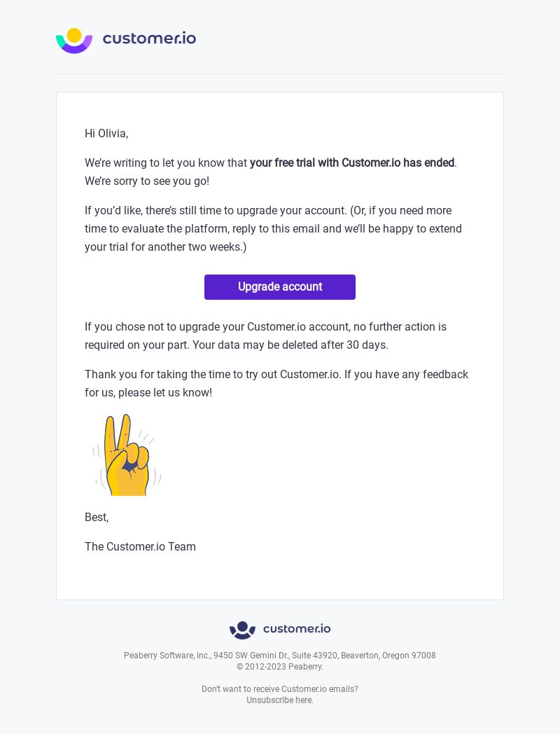Click the footer customer.io wordmark text
Screen dimensions: 560x734
coord(297,629)
